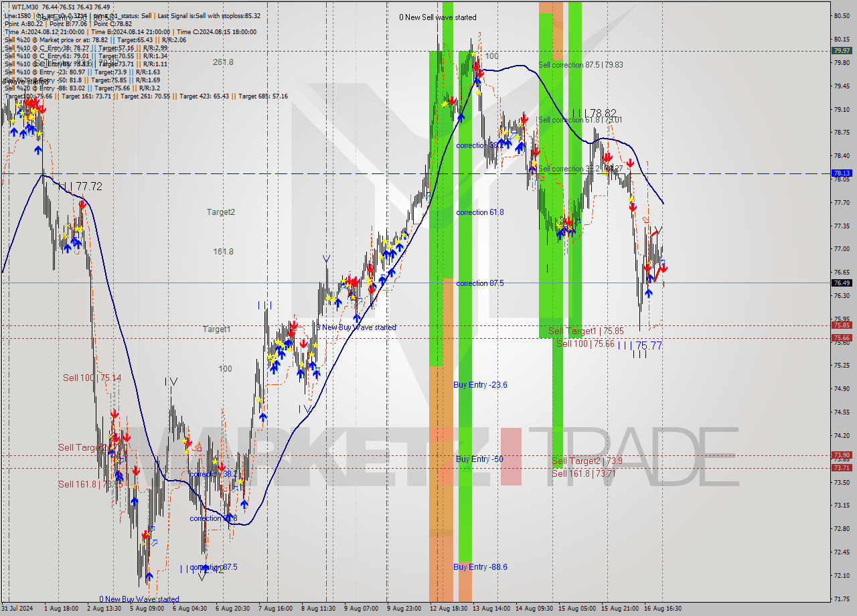
Task: Click the 71.75 price scale value
Action: 842,599
